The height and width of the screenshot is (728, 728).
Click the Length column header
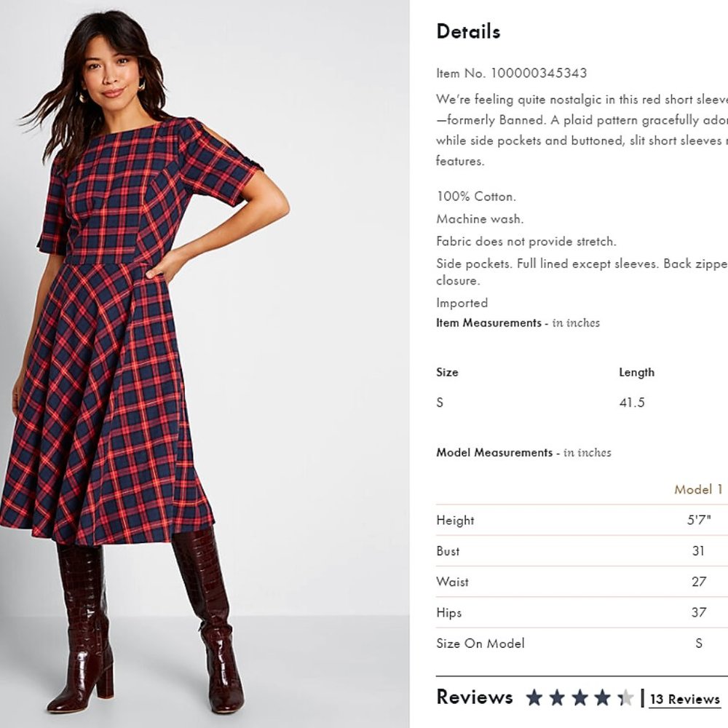(x=637, y=372)
